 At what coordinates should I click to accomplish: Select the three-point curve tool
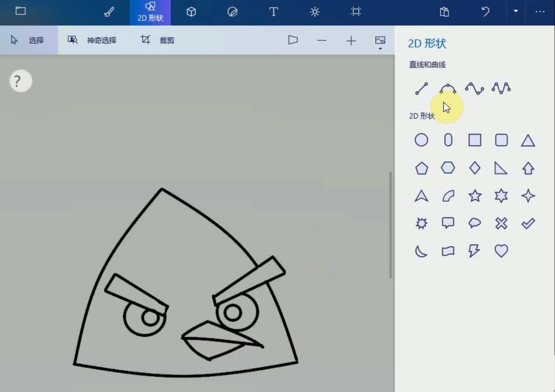(448, 88)
